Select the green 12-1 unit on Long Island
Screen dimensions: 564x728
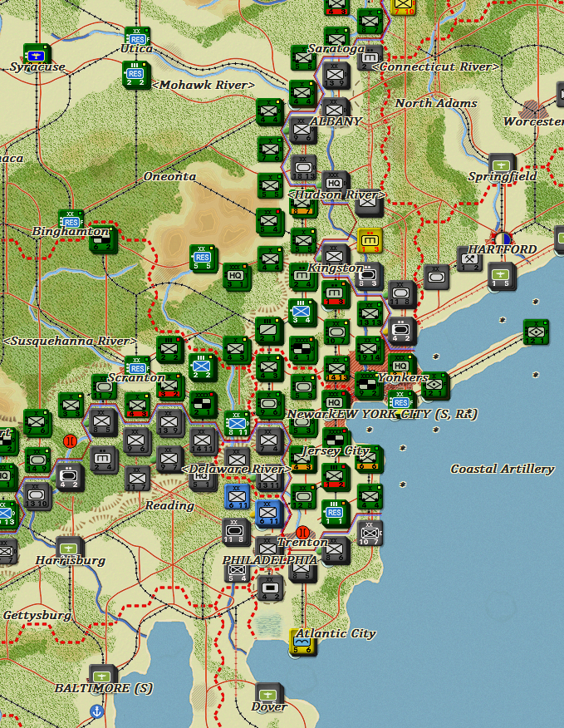click(535, 332)
